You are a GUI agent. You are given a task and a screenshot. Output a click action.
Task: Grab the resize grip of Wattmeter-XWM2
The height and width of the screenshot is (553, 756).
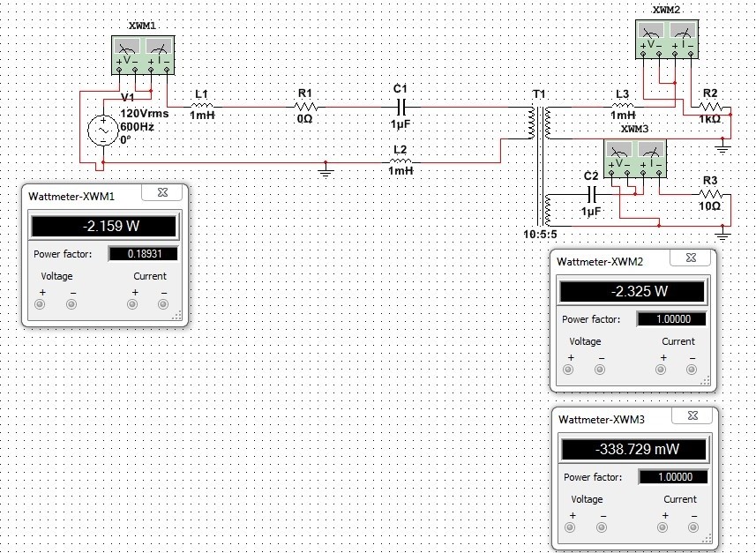(706, 381)
